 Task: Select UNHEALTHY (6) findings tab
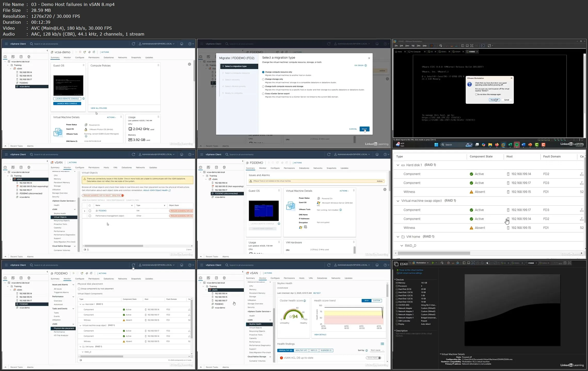point(285,350)
